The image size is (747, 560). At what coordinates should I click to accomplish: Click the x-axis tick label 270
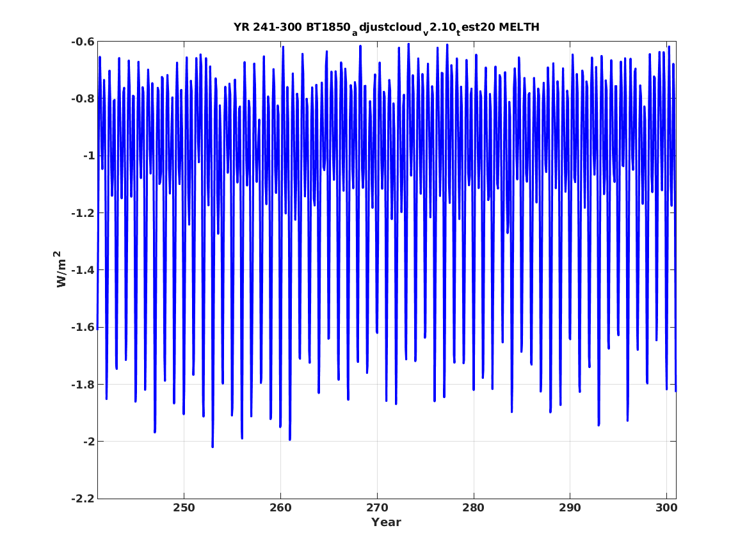tap(377, 508)
